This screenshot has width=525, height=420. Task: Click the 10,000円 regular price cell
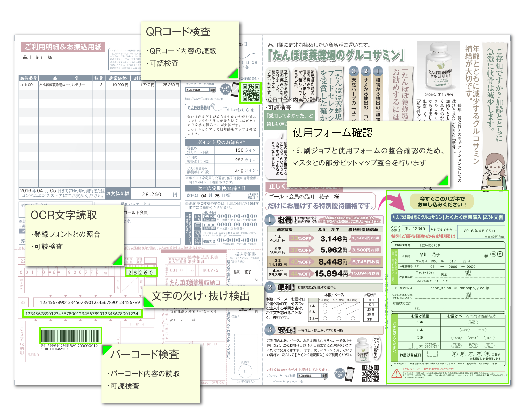pyautogui.click(x=120, y=85)
